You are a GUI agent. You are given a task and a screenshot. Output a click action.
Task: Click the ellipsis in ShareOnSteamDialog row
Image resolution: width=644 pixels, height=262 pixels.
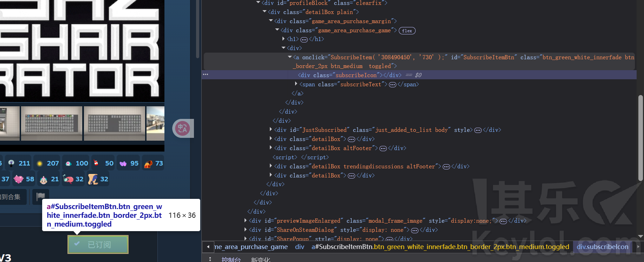click(x=415, y=230)
